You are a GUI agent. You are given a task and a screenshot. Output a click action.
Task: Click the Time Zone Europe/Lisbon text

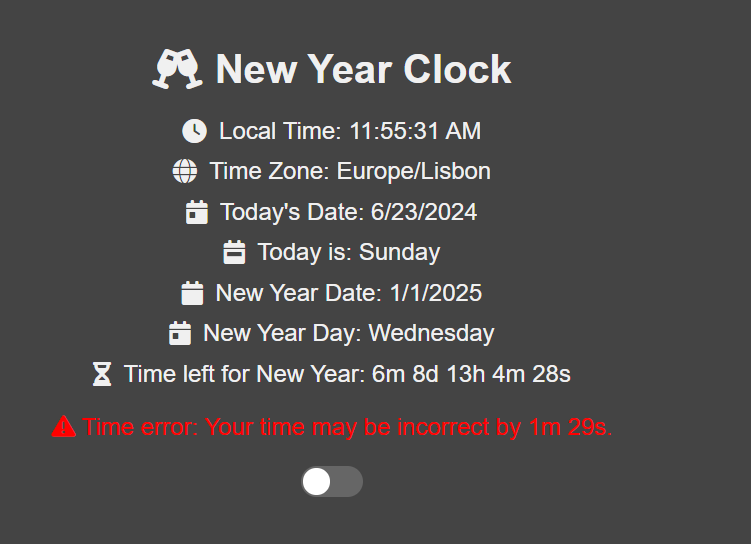(x=350, y=172)
